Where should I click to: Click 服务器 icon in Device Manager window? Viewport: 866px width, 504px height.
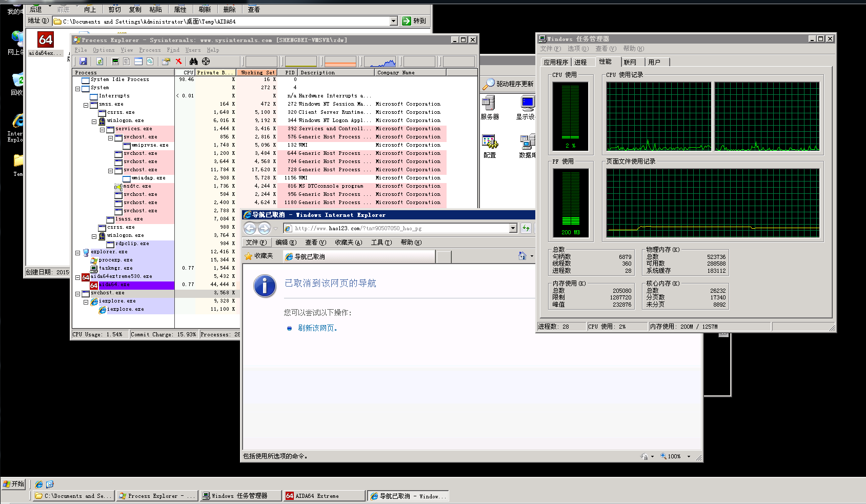tap(489, 108)
